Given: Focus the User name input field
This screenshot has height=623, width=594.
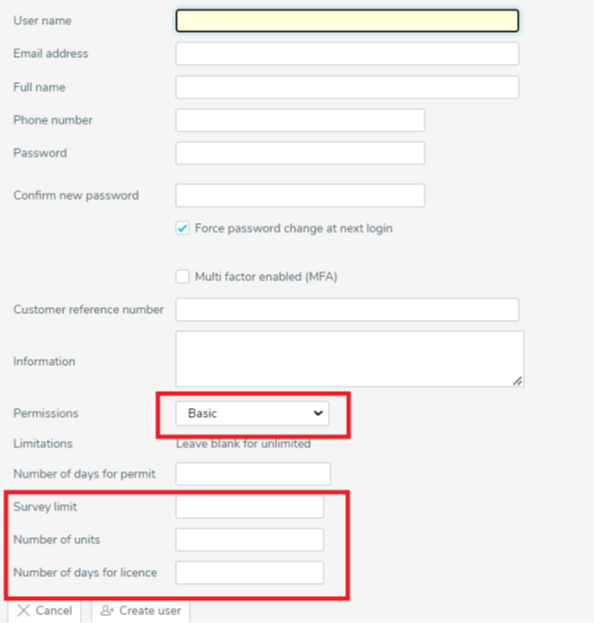Looking at the screenshot, I should (347, 21).
